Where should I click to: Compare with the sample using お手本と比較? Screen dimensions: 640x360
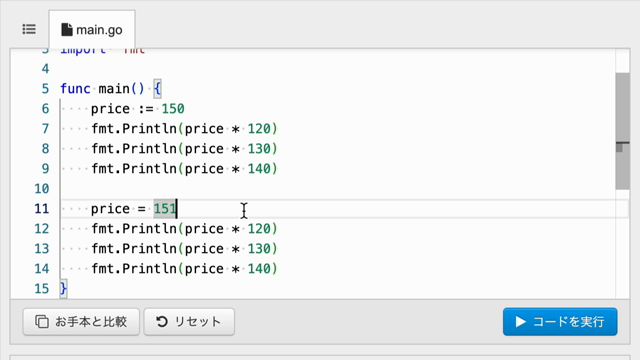pos(81,322)
